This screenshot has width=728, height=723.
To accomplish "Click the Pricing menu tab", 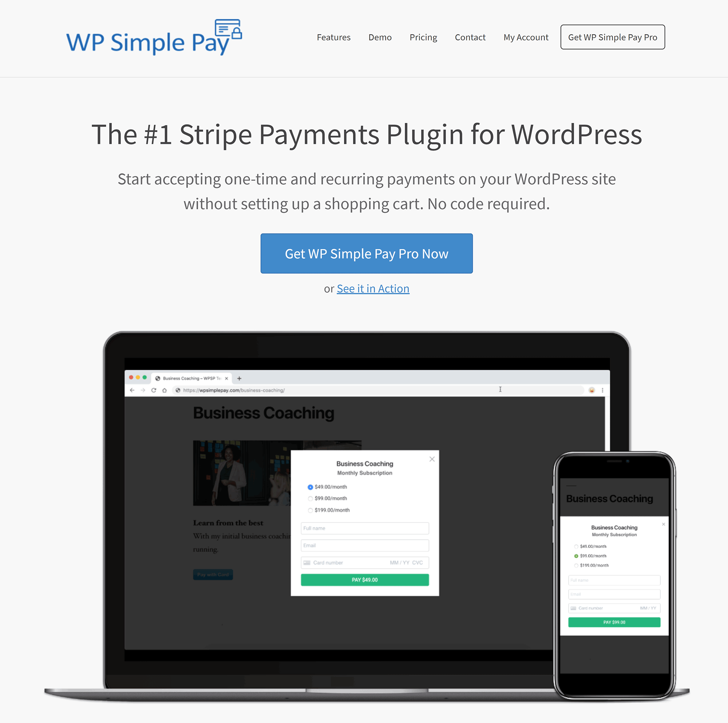I will click(x=423, y=37).
